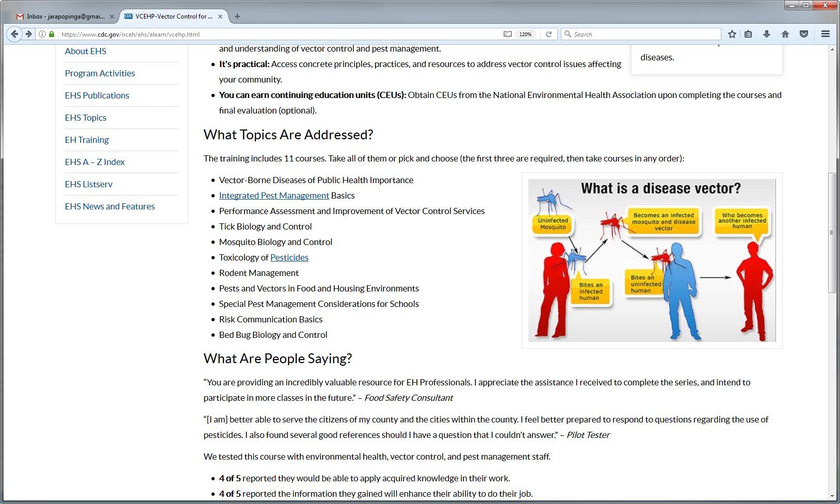This screenshot has height=504, width=840.
Task: Click the URL address field
Action: [279, 34]
